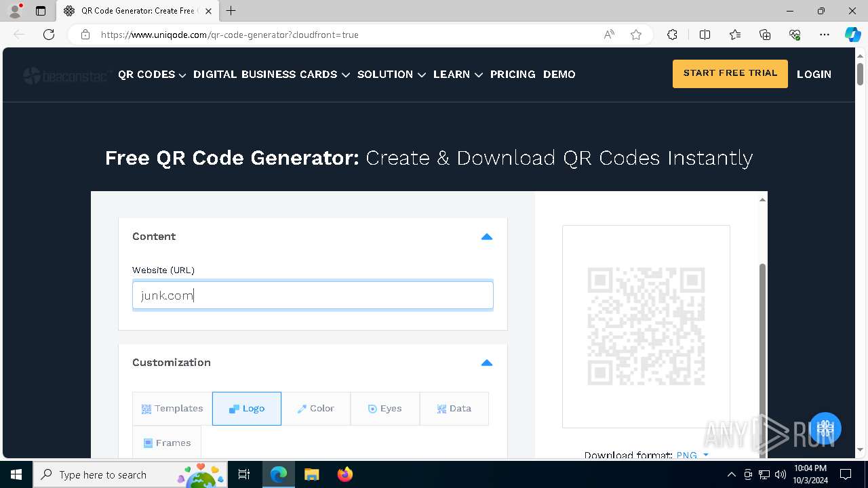Viewport: 868px width, 488px height.
Task: Show hidden system tray icons
Action: tap(731, 474)
